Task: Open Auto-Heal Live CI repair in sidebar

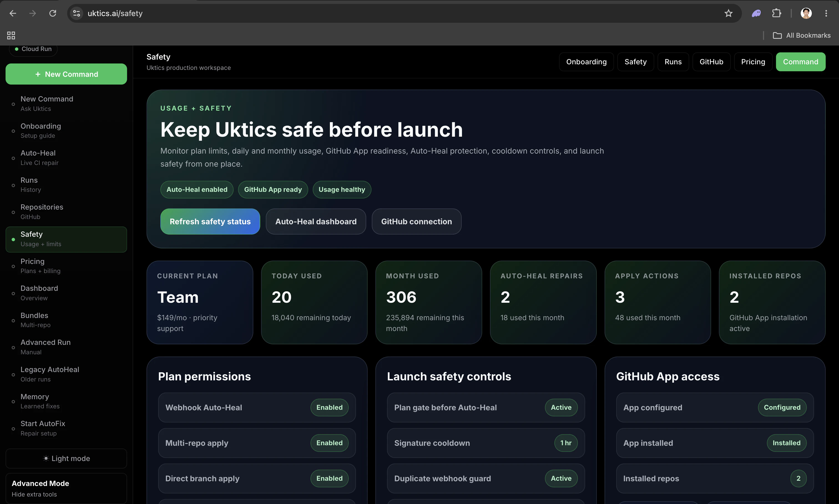Action: (66, 158)
